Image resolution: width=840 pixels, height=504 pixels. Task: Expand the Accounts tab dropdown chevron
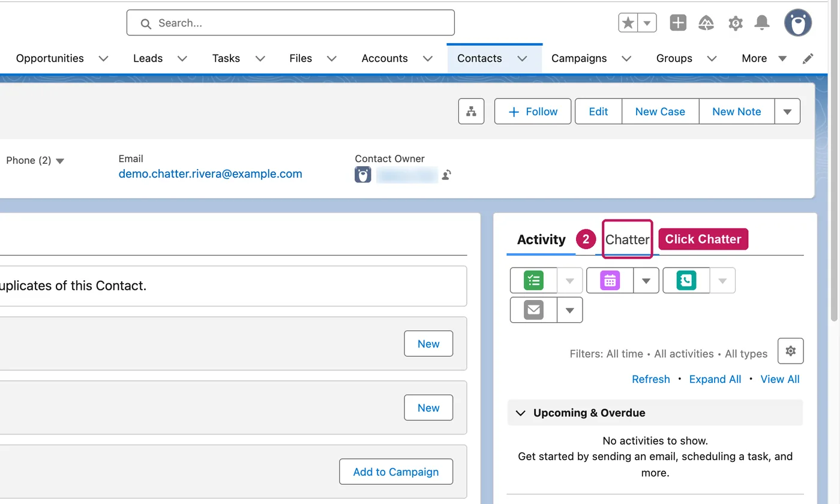[x=428, y=58]
